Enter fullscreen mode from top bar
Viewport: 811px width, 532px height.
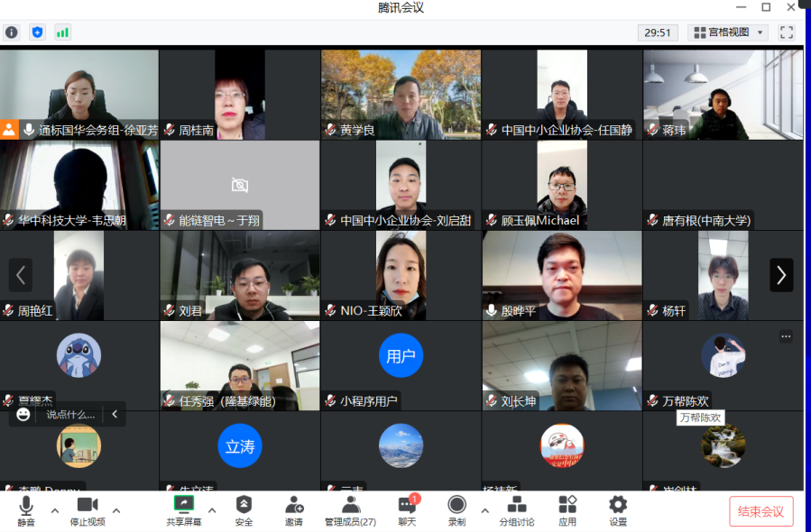[787, 32]
